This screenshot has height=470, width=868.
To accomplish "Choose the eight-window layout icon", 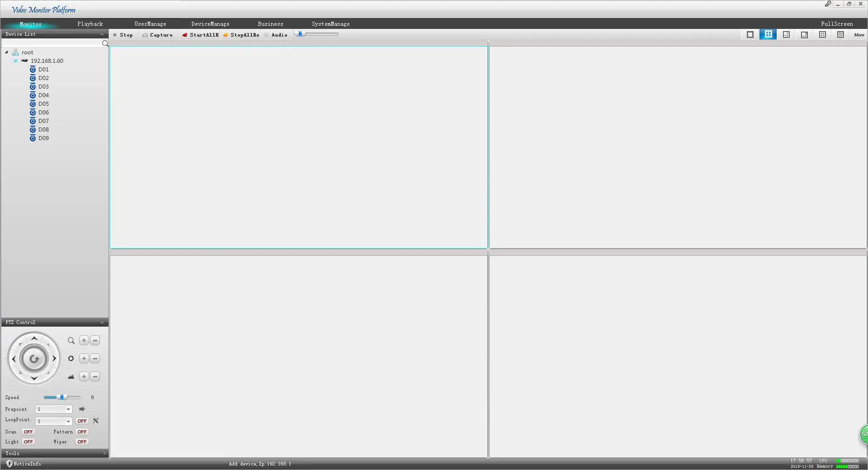I will [x=804, y=35].
